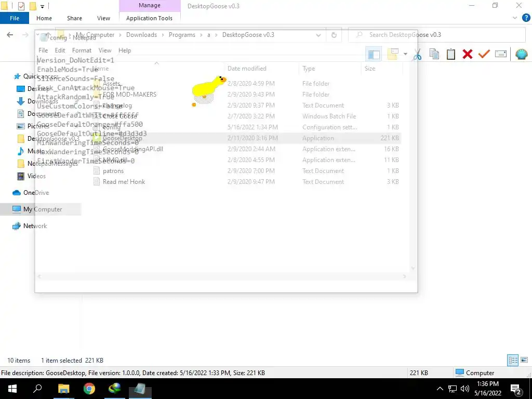
Task: Select the patrons text document
Action: coord(113,170)
